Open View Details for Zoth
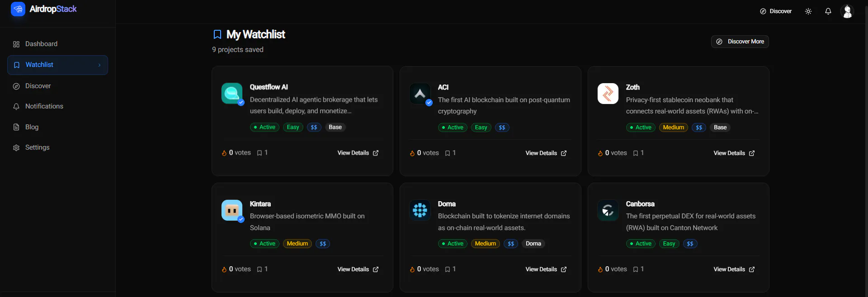Viewport: 868px width, 297px height. click(734, 153)
